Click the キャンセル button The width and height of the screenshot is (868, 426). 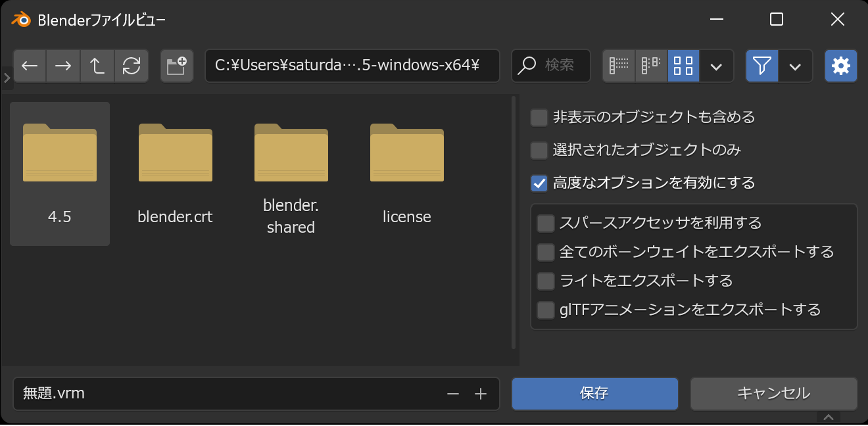[773, 394]
